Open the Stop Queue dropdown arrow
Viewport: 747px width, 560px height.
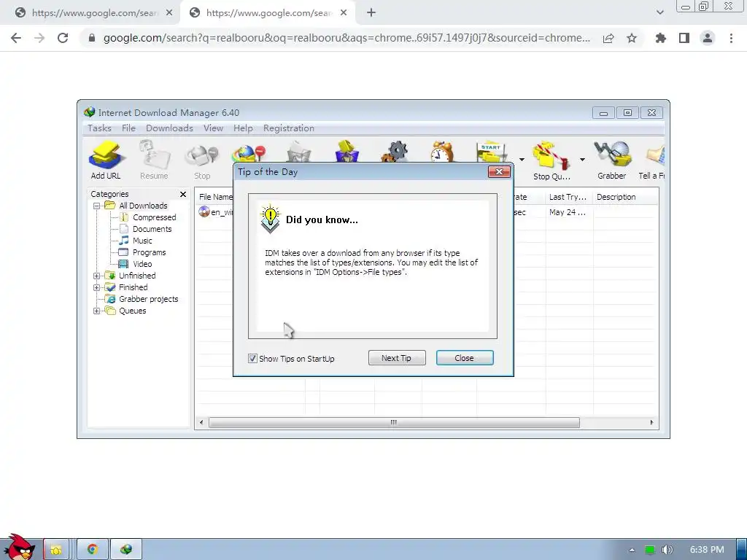582,160
